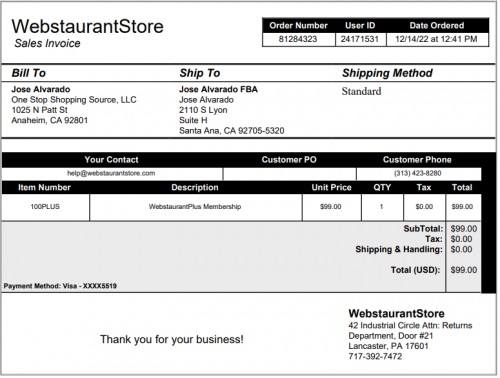The image size is (500, 378).
Task: Click the Sales Invoice subtitle
Action: [47, 43]
